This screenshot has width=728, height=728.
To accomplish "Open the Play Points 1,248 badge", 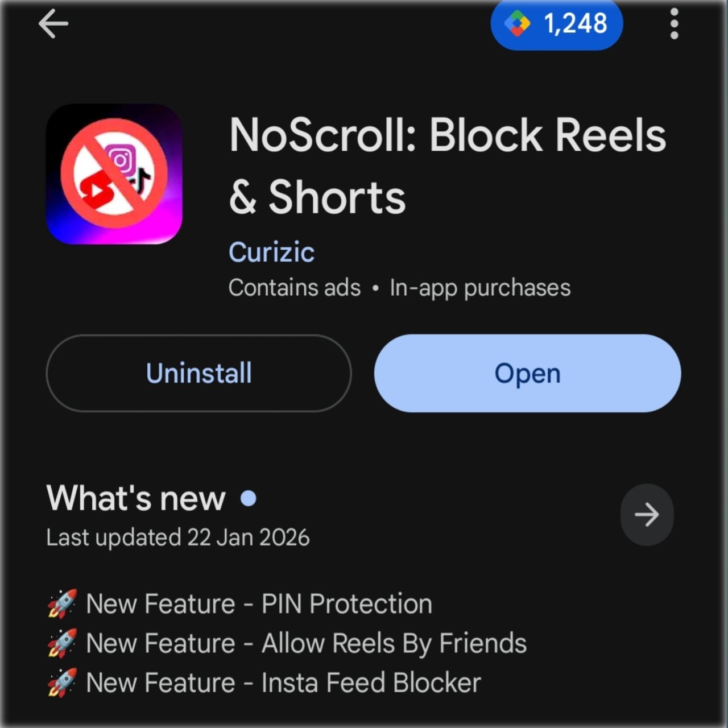I will coord(557,24).
